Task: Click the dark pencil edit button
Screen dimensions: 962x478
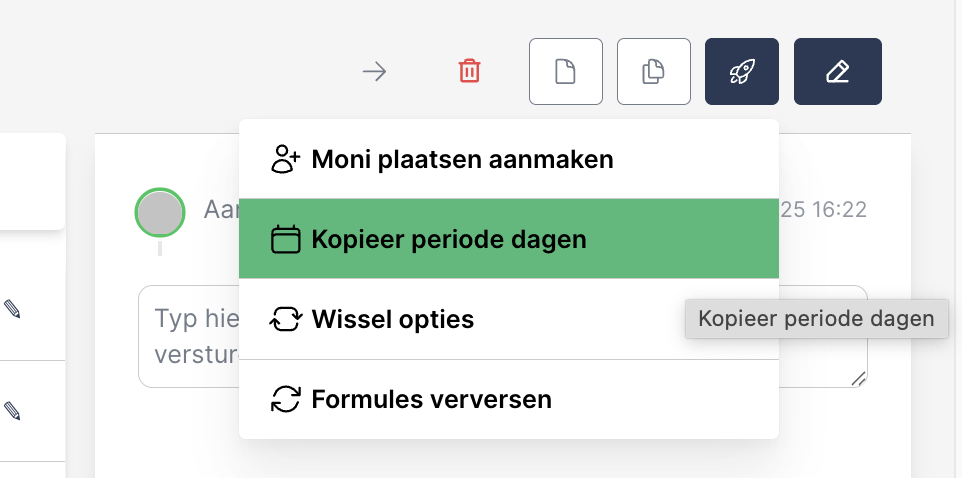Action: pyautogui.click(x=837, y=72)
